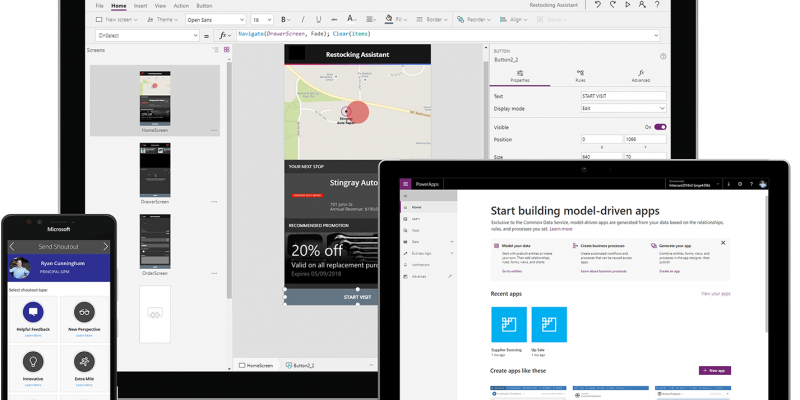Click the Redo arrow icon
The image size is (800, 400).
(x=613, y=5)
